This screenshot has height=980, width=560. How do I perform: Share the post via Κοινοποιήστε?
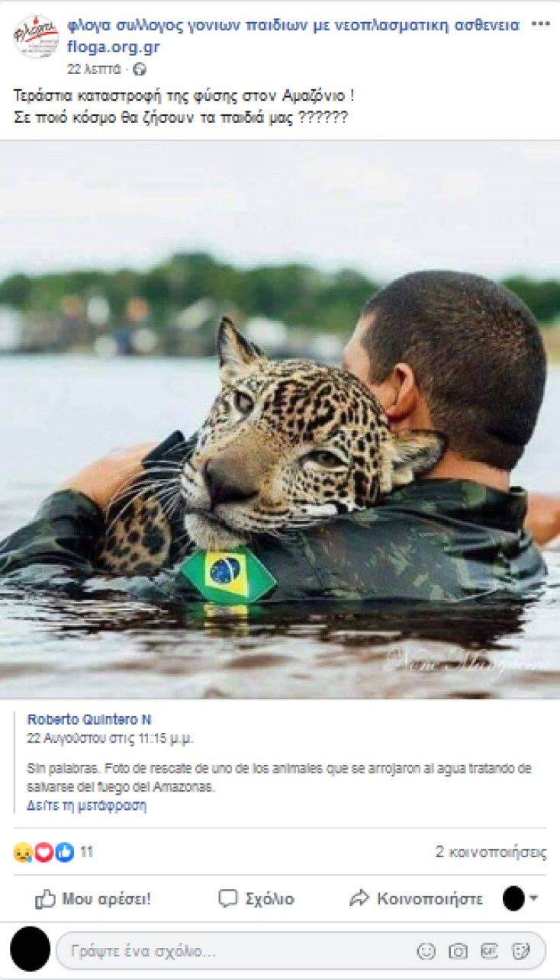click(417, 899)
